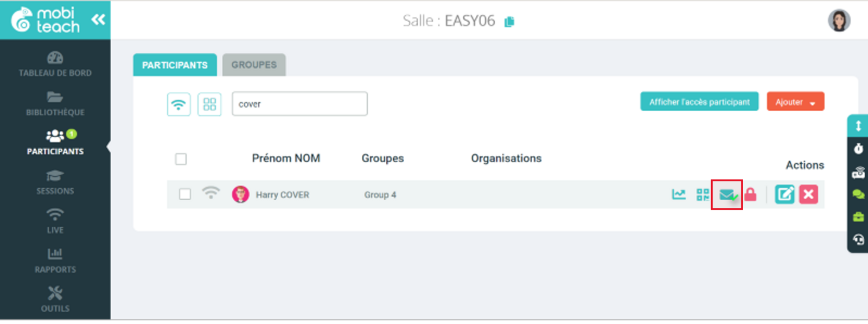This screenshot has height=324, width=868.
Task: Open support headset icon in right panel
Action: 858,239
